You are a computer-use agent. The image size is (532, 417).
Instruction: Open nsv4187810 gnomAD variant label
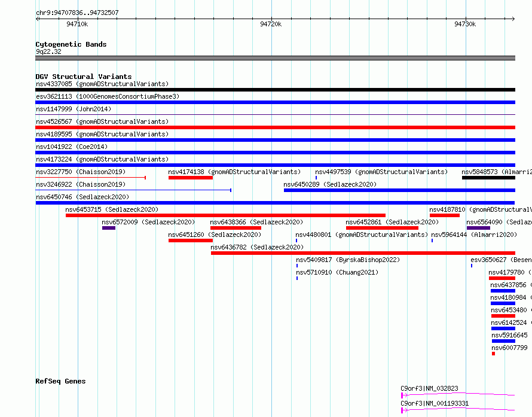481,209
